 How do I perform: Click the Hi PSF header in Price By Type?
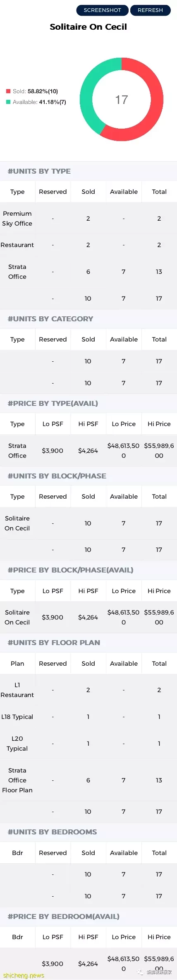coord(88,424)
